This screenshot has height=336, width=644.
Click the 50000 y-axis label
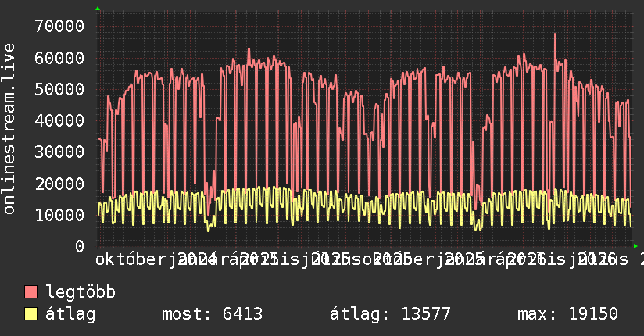pyautogui.click(x=59, y=89)
